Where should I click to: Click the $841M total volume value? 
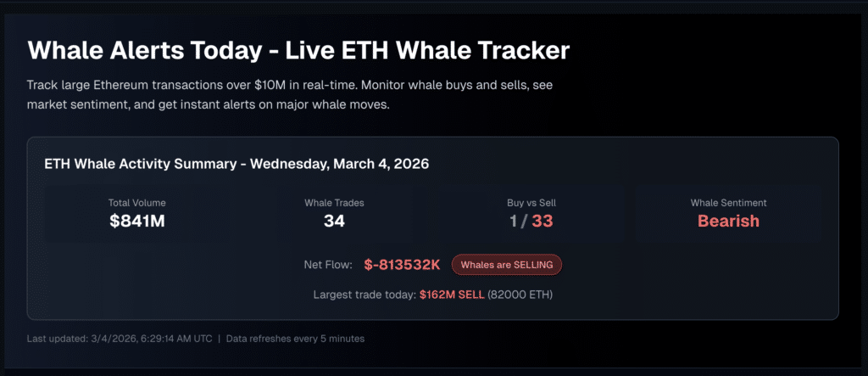click(x=137, y=222)
